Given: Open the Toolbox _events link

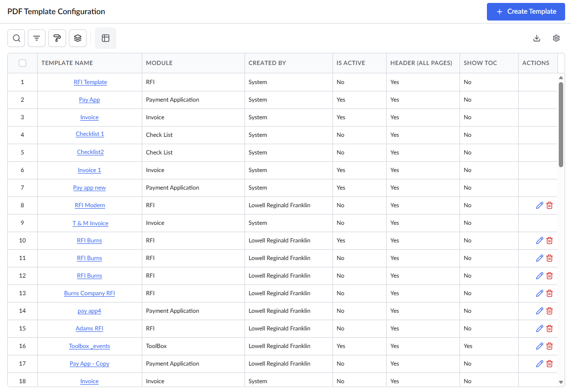Looking at the screenshot, I should (x=89, y=346).
